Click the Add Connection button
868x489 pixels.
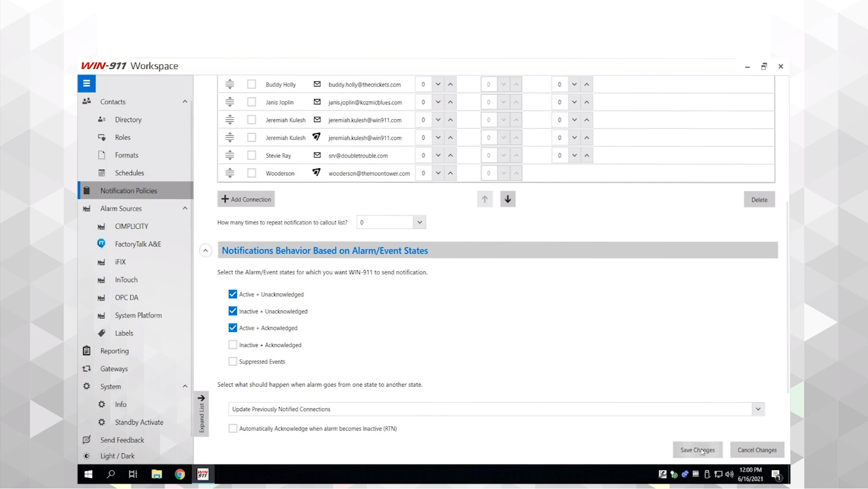[x=246, y=199]
